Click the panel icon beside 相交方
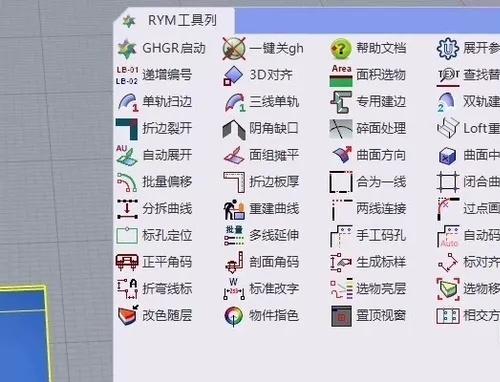The image size is (500, 382). click(448, 316)
